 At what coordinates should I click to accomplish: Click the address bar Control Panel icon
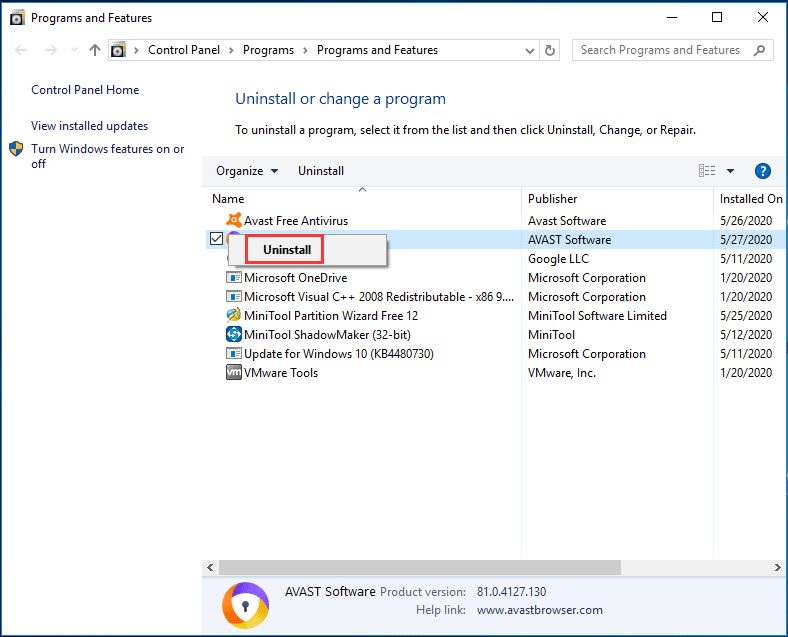118,50
